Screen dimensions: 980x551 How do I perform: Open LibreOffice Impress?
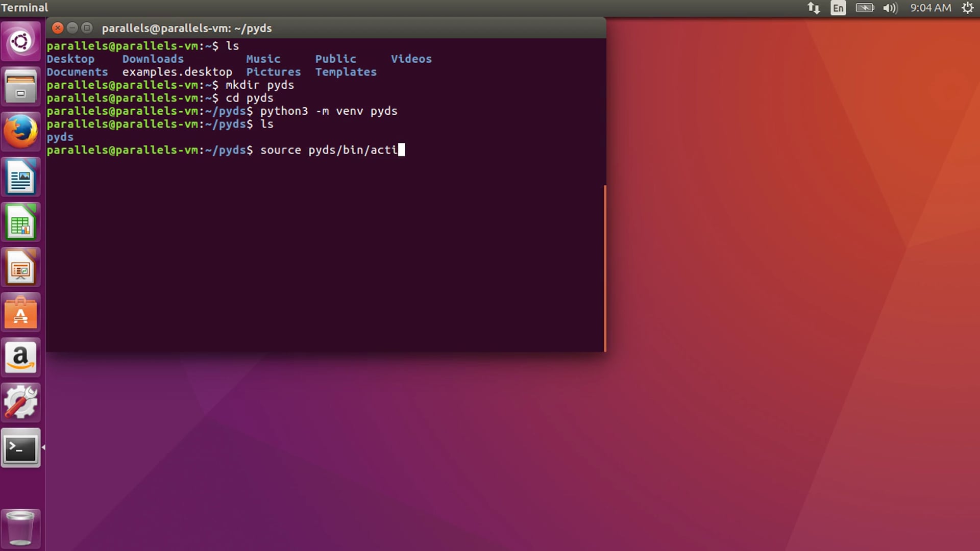pos(21,267)
